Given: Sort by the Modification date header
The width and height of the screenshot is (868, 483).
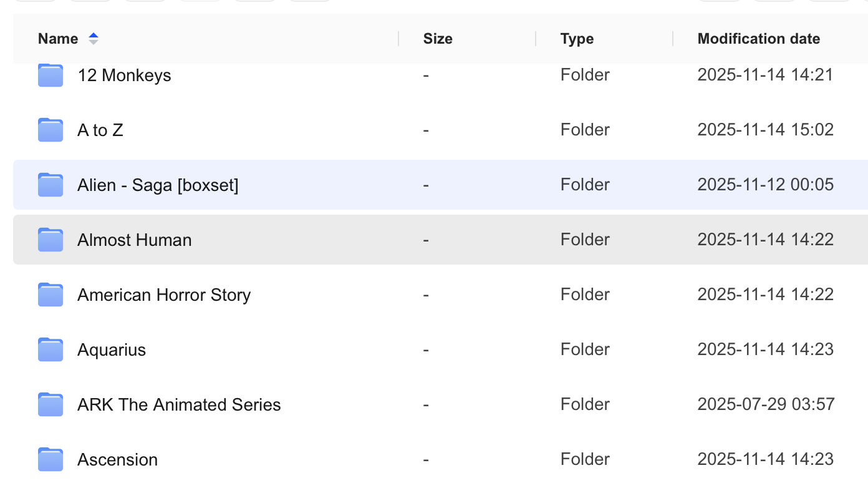Looking at the screenshot, I should click(x=758, y=39).
